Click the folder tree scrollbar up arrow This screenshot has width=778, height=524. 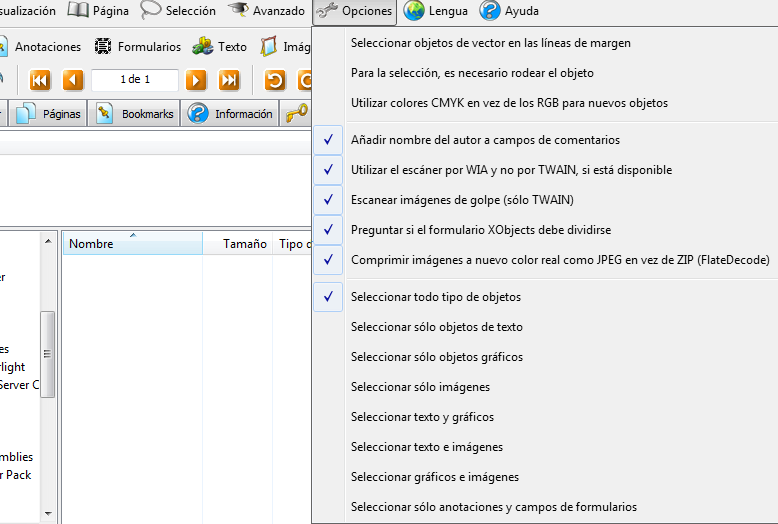click(x=48, y=241)
